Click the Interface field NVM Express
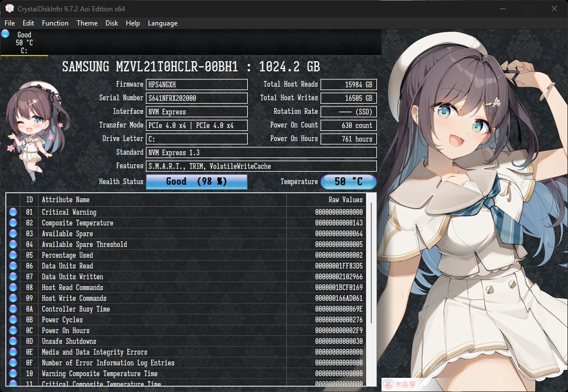This screenshot has height=392, width=568. (x=197, y=112)
